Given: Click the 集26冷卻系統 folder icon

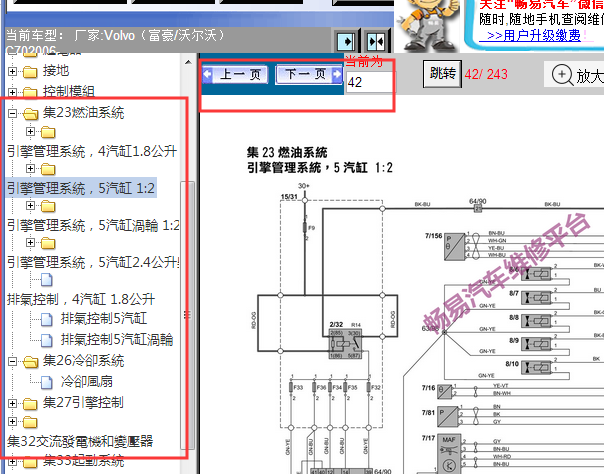Looking at the screenshot, I should point(30,362).
